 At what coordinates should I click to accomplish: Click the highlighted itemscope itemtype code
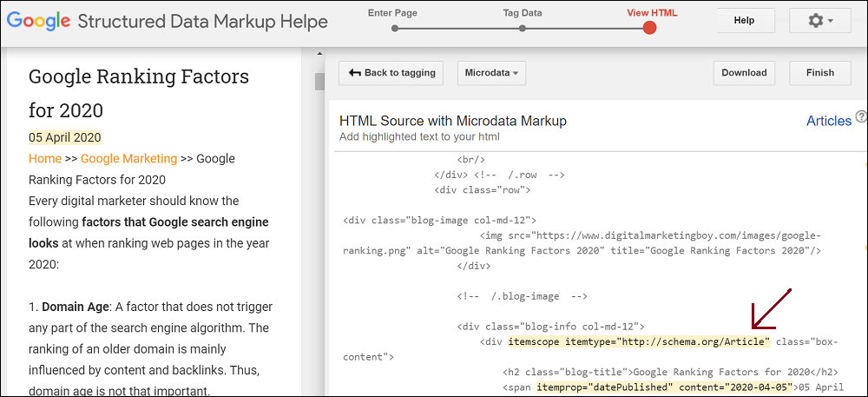point(639,341)
